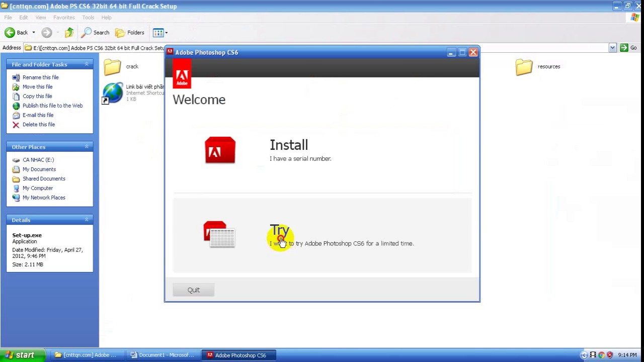
Task: Open My Documents in Other Places
Action: [39, 169]
